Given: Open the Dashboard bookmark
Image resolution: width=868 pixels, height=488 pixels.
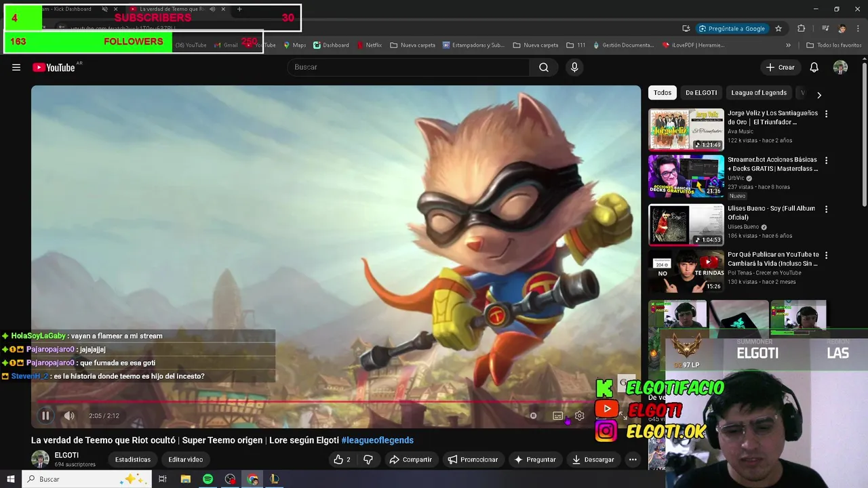Looking at the screenshot, I should point(331,45).
